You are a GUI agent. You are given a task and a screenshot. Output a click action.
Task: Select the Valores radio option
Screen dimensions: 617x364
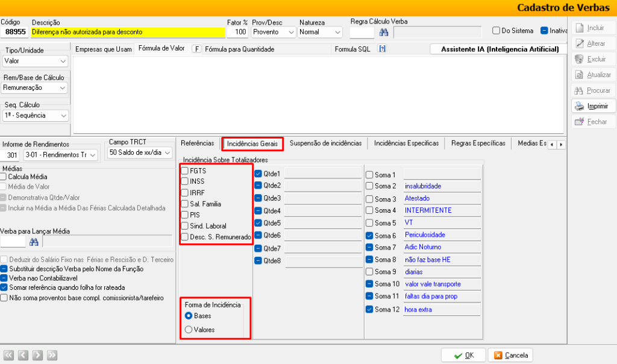click(x=189, y=330)
